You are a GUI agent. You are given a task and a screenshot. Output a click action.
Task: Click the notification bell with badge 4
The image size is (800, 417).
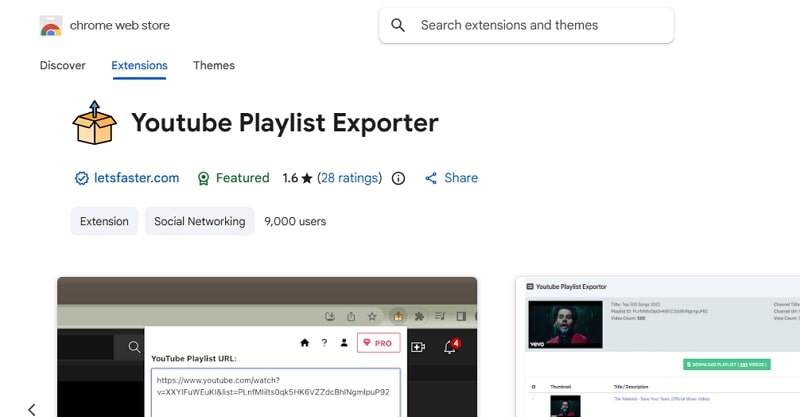point(451,346)
